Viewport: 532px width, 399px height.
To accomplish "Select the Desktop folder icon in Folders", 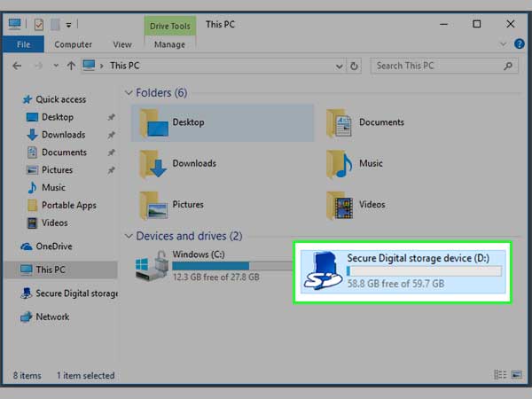I will pyautogui.click(x=153, y=123).
